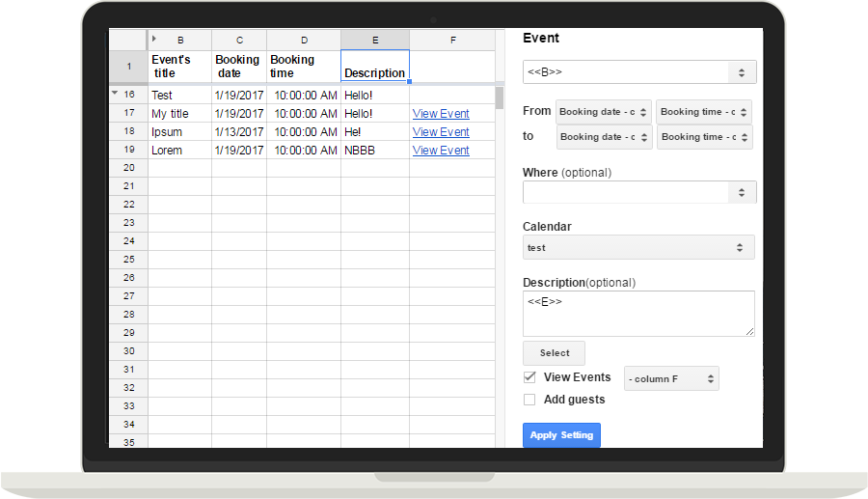Expand the Where (optional) dropdown
The width and height of the screenshot is (868, 499).
click(639, 193)
